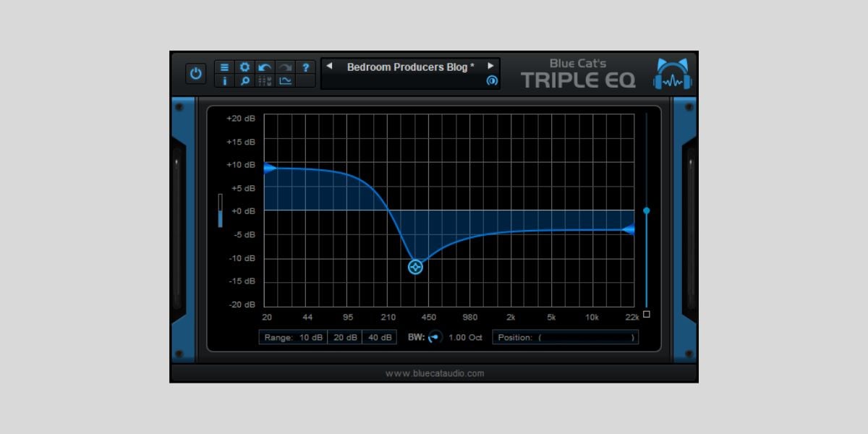
Task: Open the settings gear icon
Action: (244, 67)
